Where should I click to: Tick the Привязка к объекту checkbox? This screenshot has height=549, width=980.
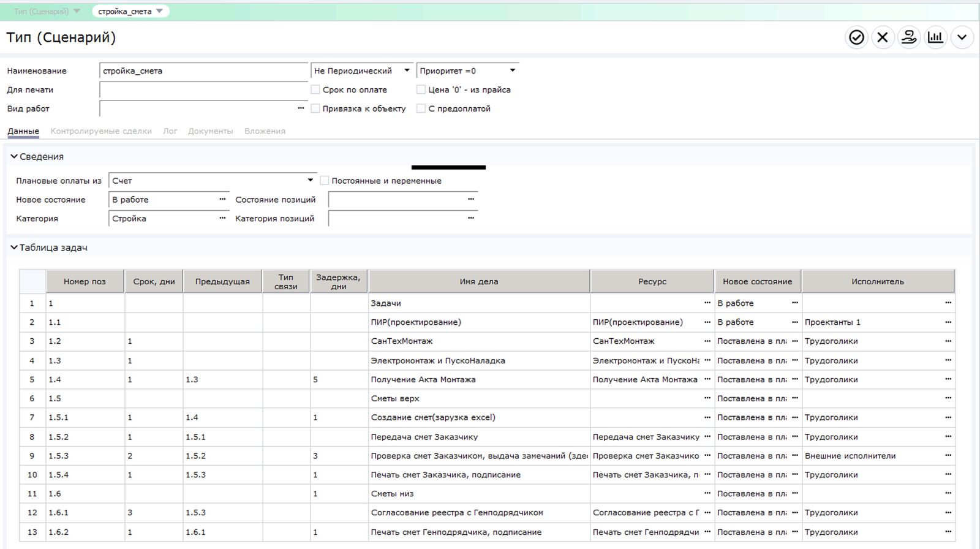pyautogui.click(x=315, y=108)
